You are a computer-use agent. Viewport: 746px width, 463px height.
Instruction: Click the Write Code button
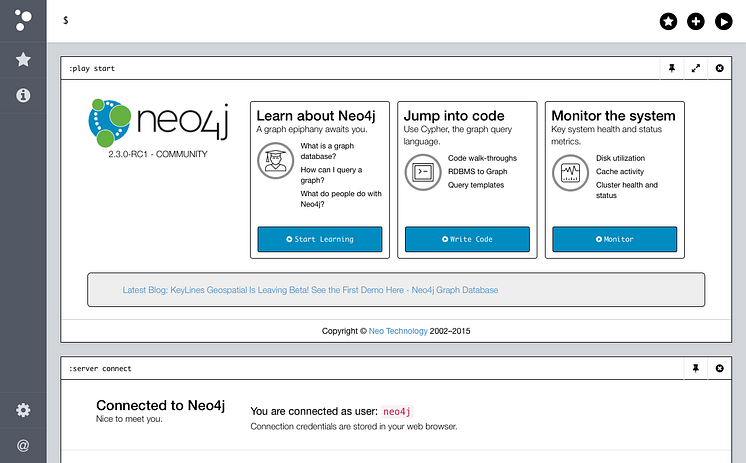click(467, 239)
